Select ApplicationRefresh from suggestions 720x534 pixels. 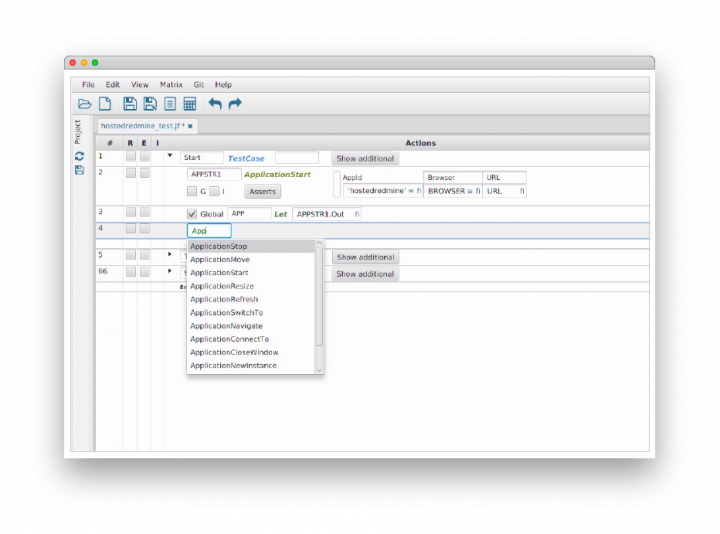251,299
